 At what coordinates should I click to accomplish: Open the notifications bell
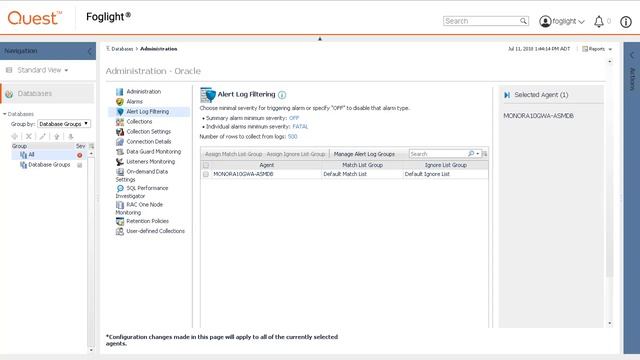point(599,22)
